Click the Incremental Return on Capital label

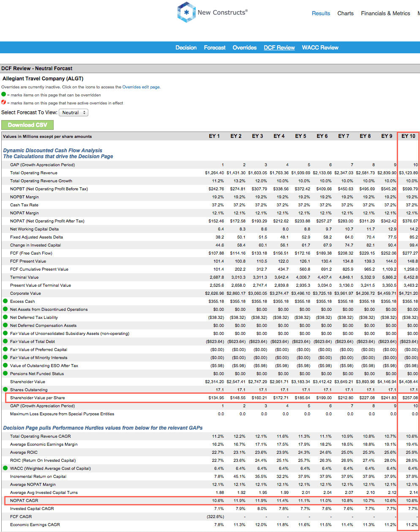[x=38, y=477]
